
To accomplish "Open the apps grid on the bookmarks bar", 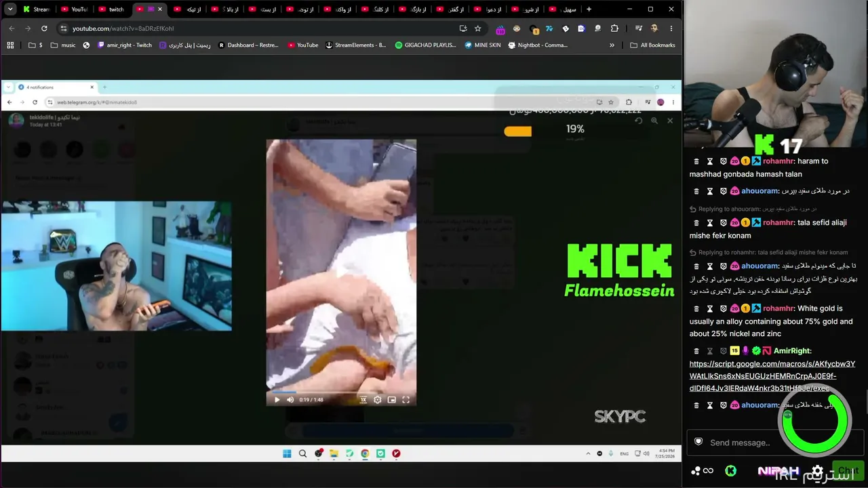I will pyautogui.click(x=10, y=45).
